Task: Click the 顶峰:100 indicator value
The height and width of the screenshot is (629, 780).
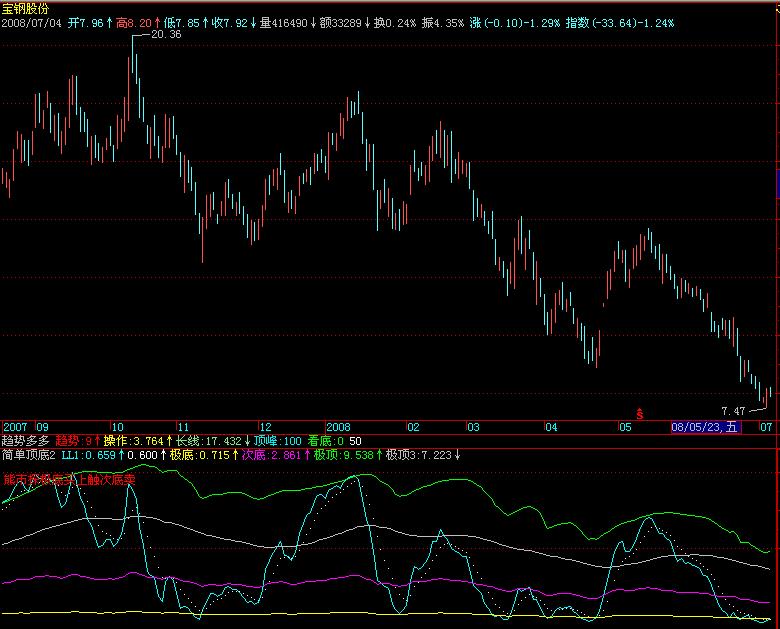Action: tap(278, 441)
